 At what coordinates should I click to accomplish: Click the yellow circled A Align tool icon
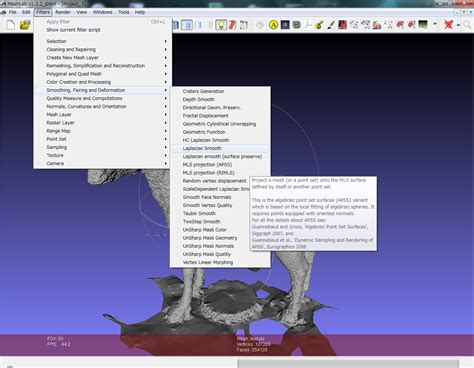pyautogui.click(x=273, y=25)
